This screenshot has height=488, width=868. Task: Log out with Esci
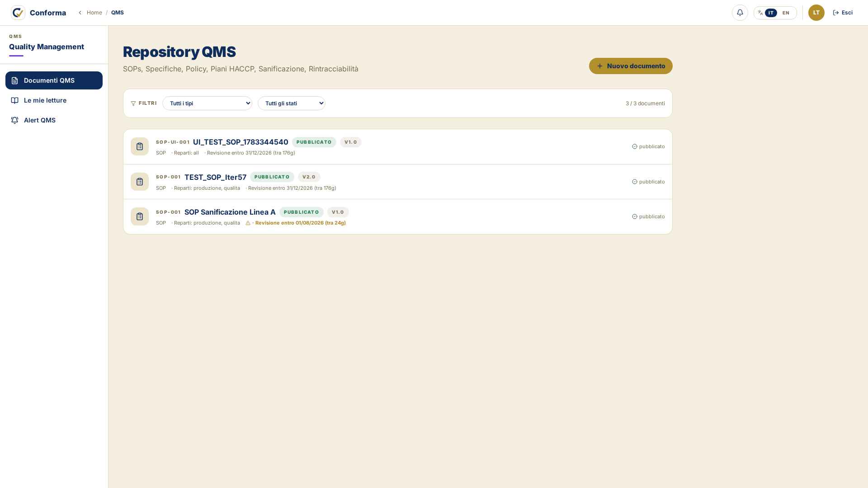[843, 13]
